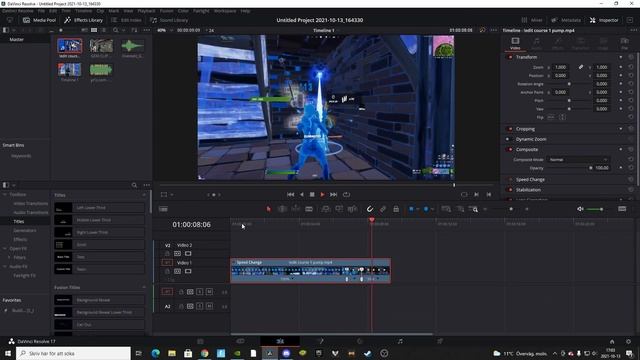Reset Transform section with reset icon
The width and height of the screenshot is (640, 360).
tap(631, 57)
